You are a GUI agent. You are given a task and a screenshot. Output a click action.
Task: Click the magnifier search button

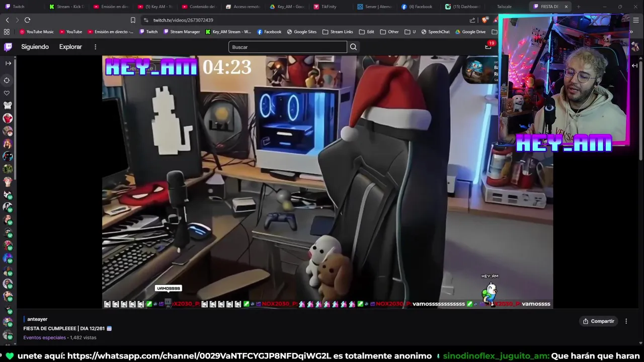[353, 47]
